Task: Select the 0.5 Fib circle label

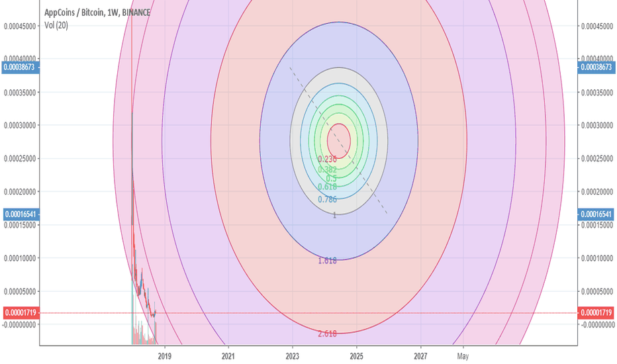Action: (331, 179)
